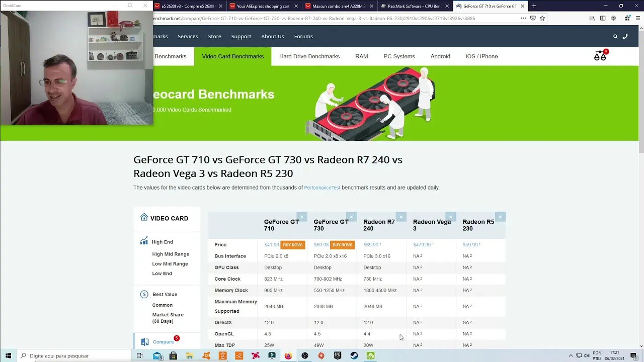The height and width of the screenshot is (362, 644).
Task: Switch to Maxsun combo am4 tab
Action: point(339,6)
